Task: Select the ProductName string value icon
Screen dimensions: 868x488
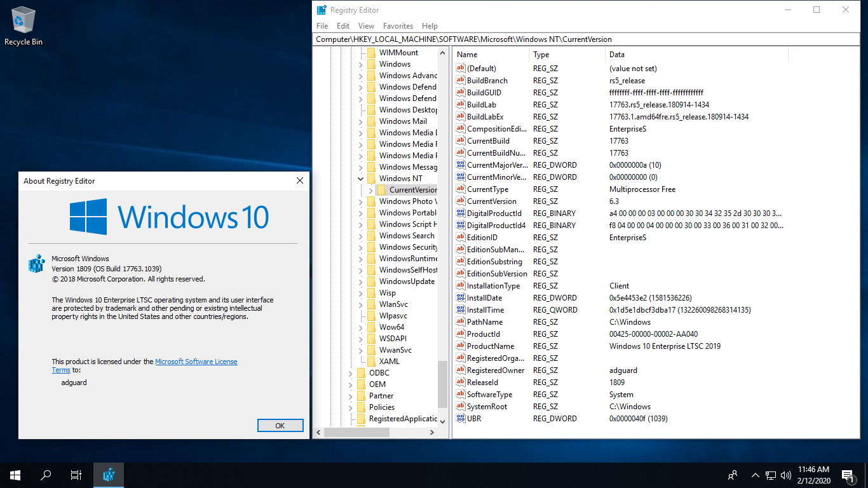Action: tap(461, 346)
